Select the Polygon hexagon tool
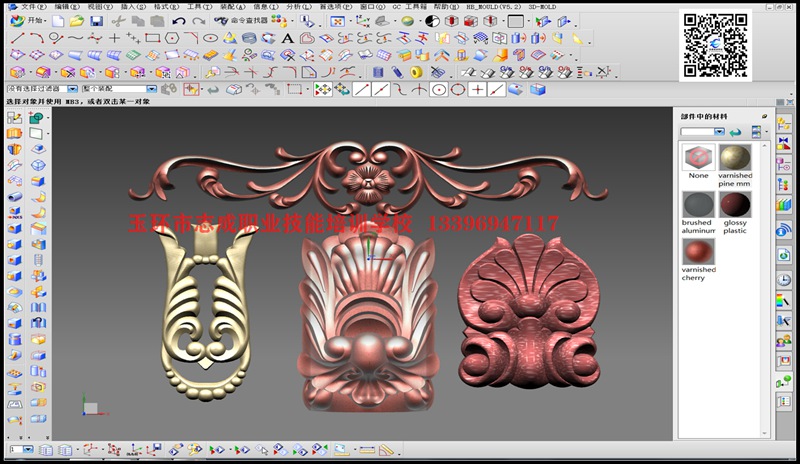This screenshot has width=800, height=464. [172, 38]
